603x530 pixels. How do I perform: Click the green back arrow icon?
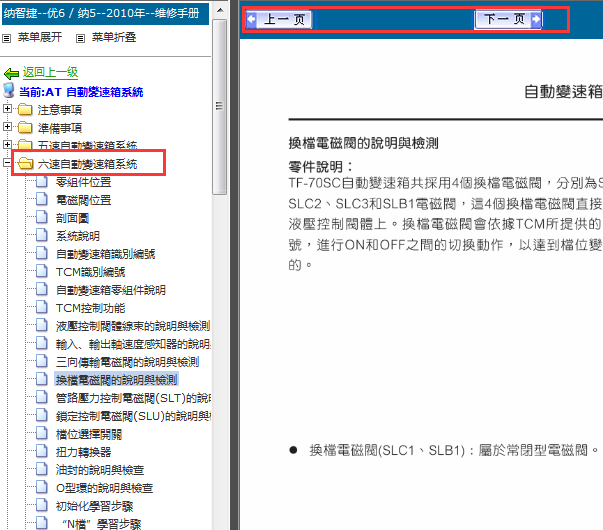[x=11, y=73]
